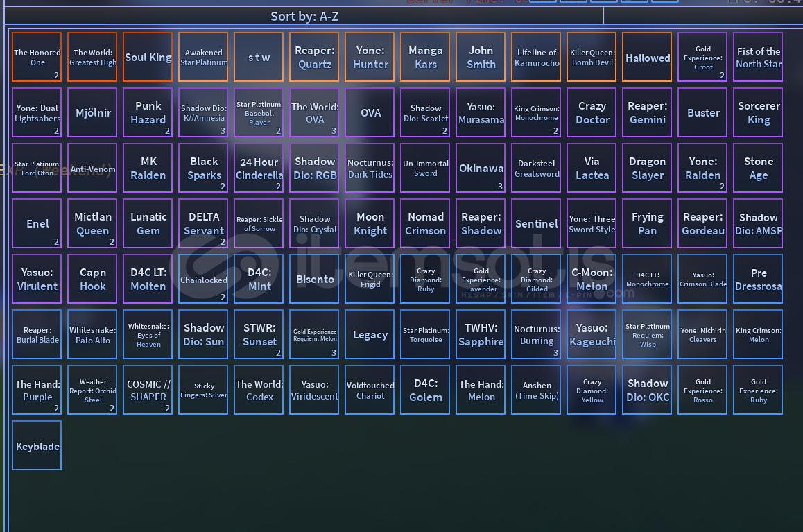Select the Chainlocked item tile
The height and width of the screenshot is (532, 803).
pyautogui.click(x=203, y=279)
